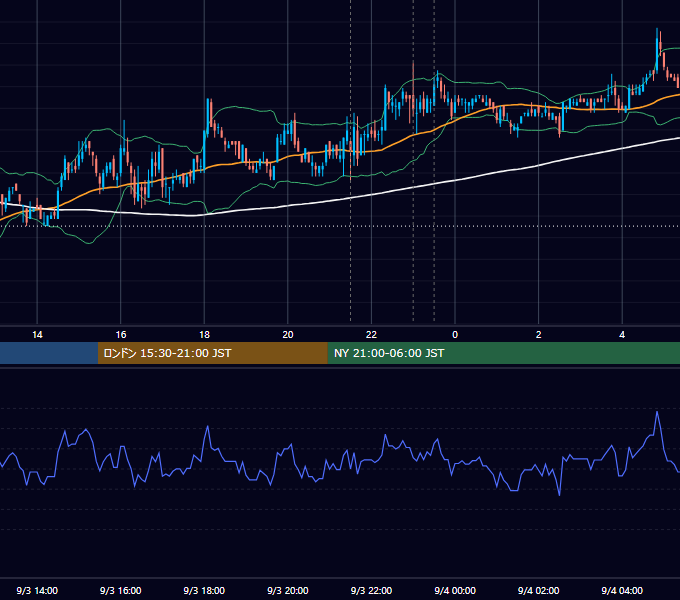Viewport: 680px width, 600px height.
Task: Click the 9/4 04:00 label on the bottom axis
Action: point(622,591)
